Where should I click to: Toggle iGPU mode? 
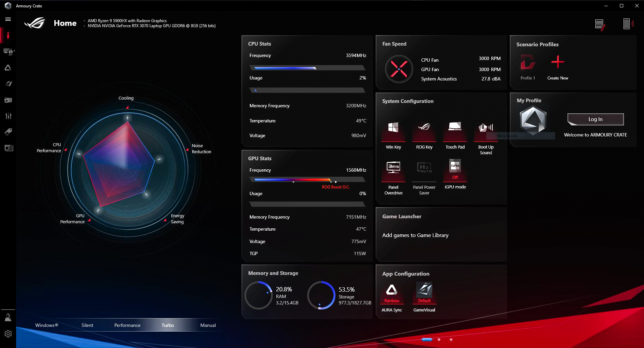[455, 174]
